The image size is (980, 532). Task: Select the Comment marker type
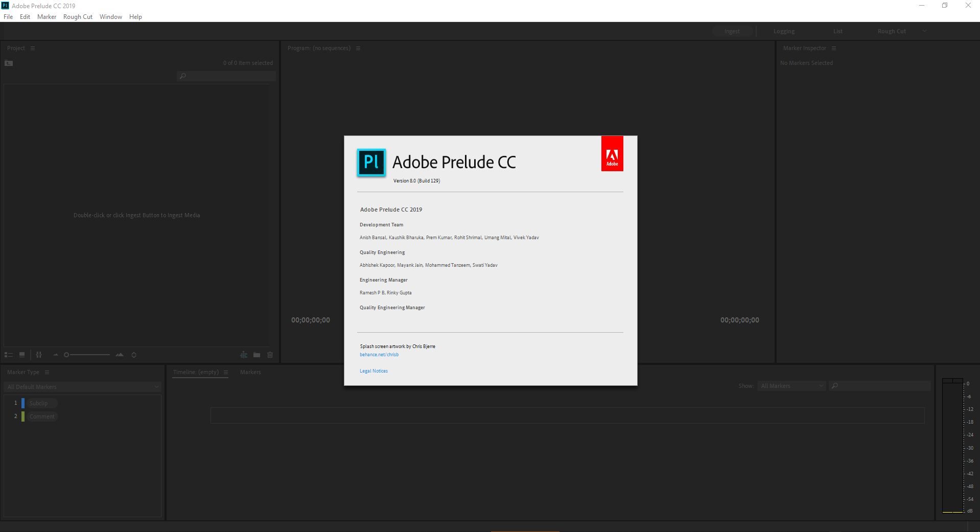pos(42,417)
